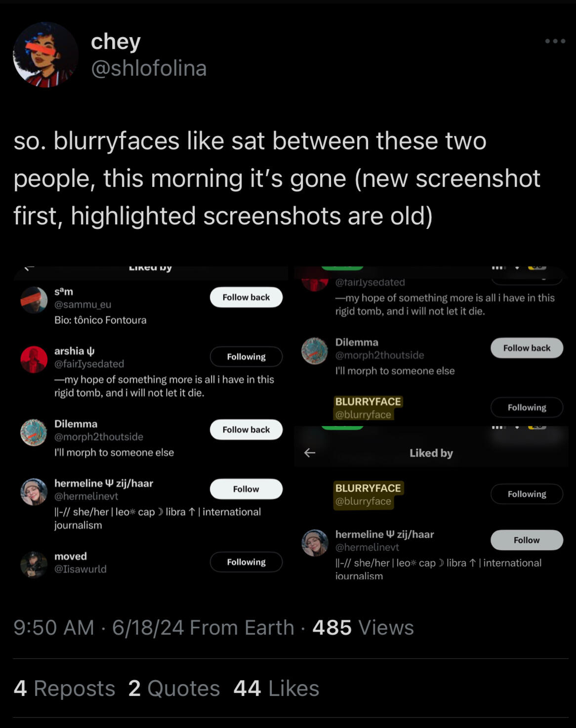Toggle Following for BLURRYFACE under Liked by
This screenshot has height=728, width=576.
527,494
